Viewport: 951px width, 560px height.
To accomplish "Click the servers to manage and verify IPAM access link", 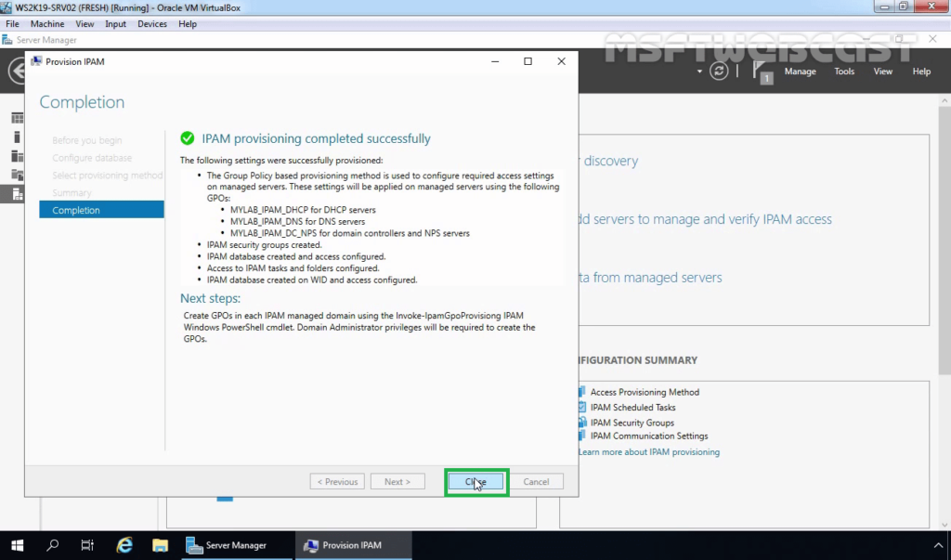I will pos(706,219).
